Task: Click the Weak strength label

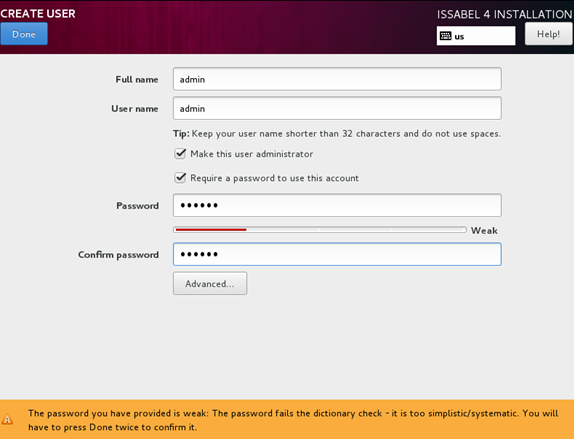Action: 484,231
